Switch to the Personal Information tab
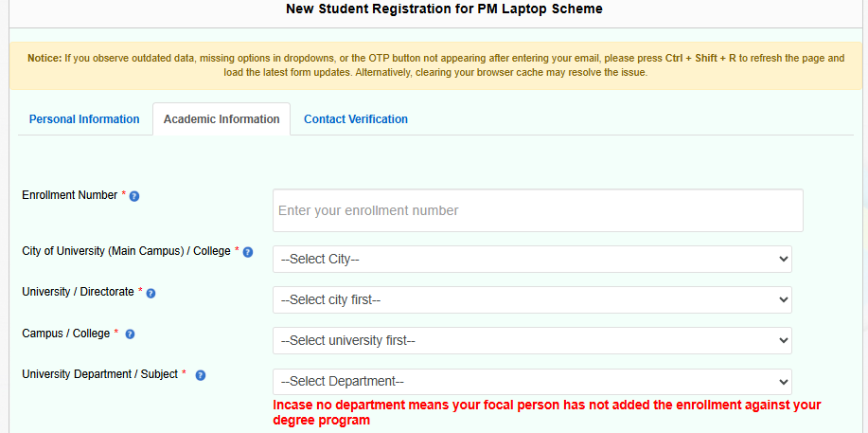868x433 pixels. 84,119
